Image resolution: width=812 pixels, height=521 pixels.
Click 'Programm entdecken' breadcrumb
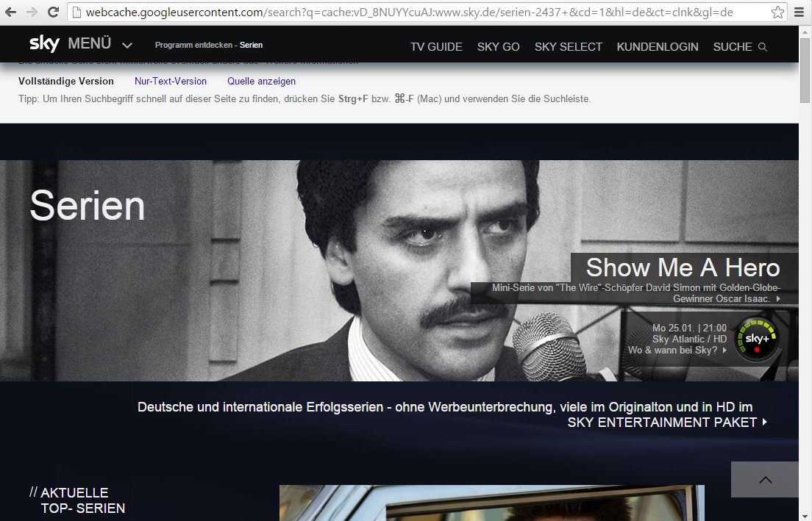pos(193,45)
